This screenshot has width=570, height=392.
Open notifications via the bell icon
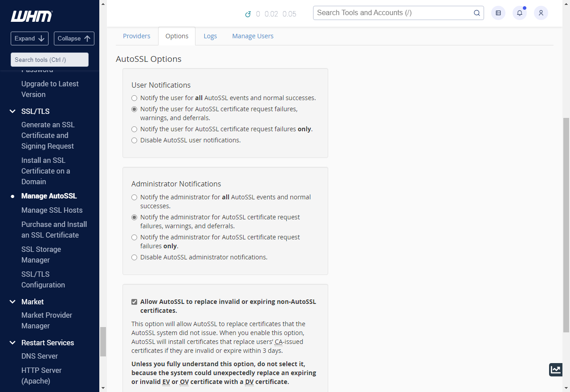click(519, 13)
